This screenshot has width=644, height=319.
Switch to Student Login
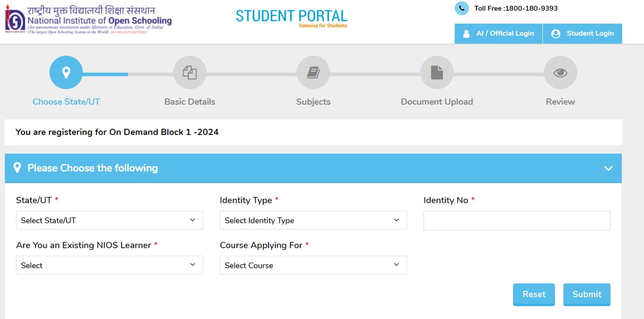point(583,33)
